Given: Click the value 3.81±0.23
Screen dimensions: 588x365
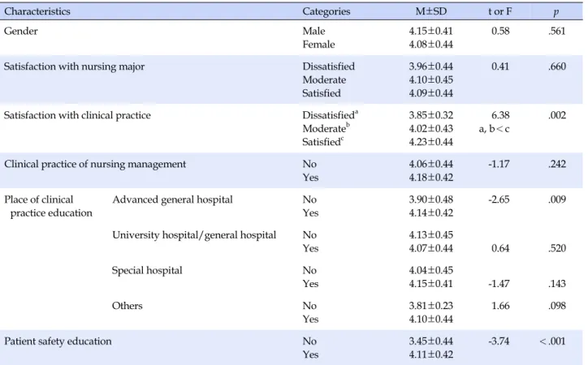Looking at the screenshot, I should (431, 306).
